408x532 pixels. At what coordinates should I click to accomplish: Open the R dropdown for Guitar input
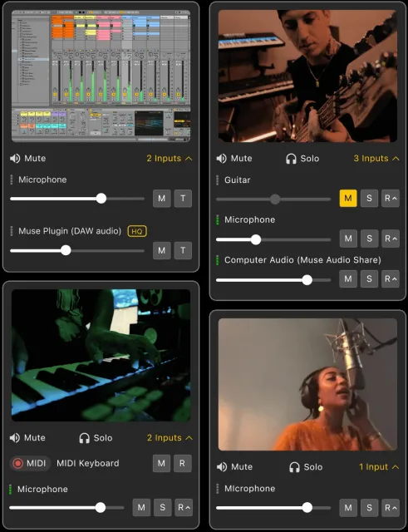pos(391,198)
